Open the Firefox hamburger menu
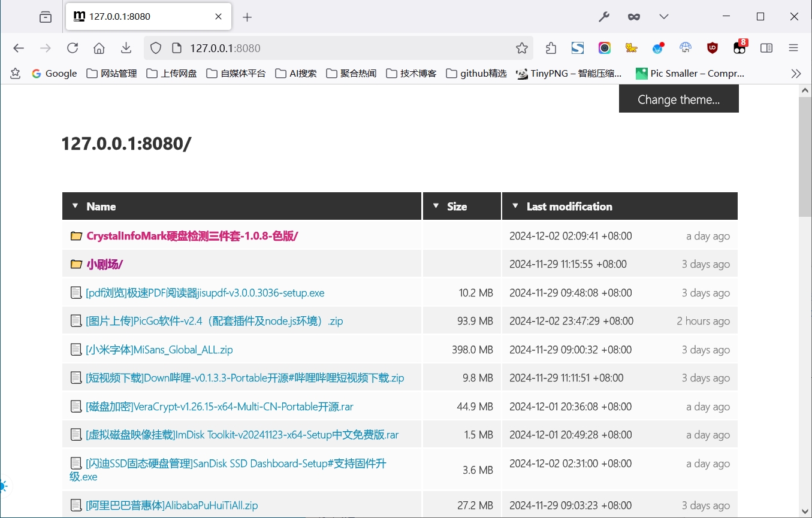This screenshot has width=812, height=518. [x=793, y=48]
